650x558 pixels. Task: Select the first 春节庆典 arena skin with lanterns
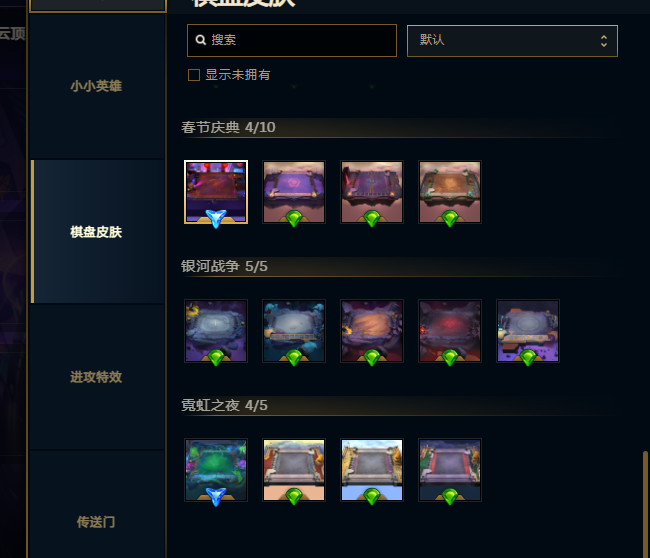coord(216,192)
